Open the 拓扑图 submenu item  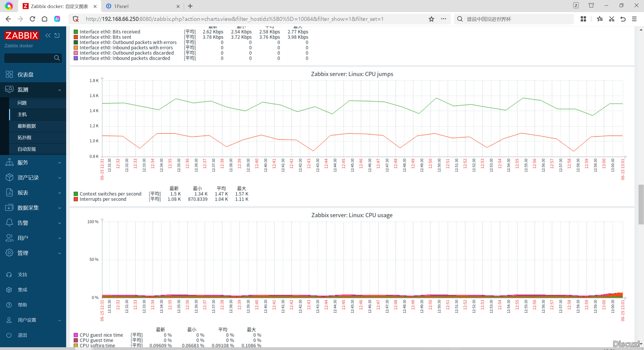[x=38, y=138]
